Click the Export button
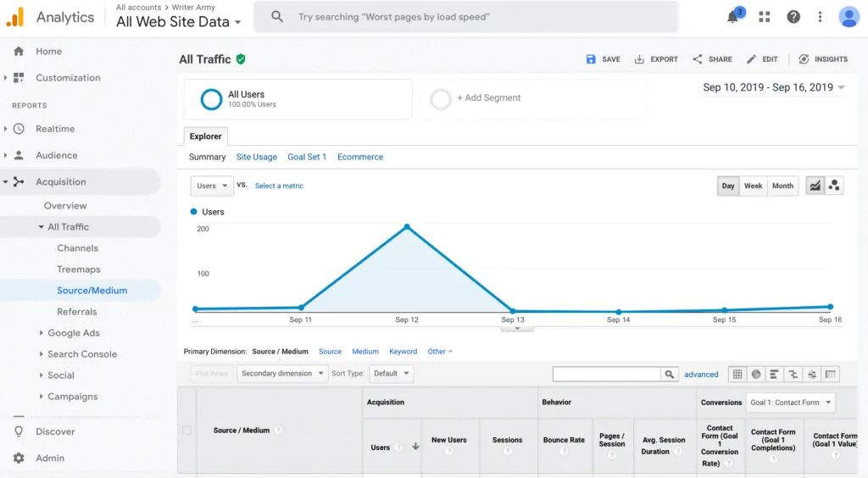 click(x=656, y=59)
